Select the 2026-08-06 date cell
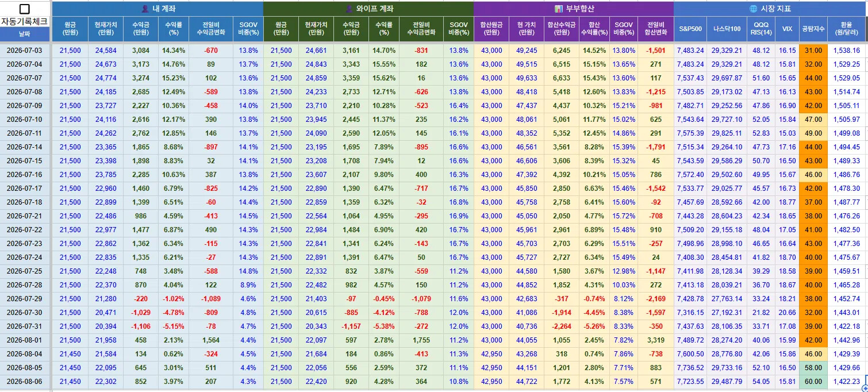This screenshot has width=868, height=392. [x=25, y=382]
